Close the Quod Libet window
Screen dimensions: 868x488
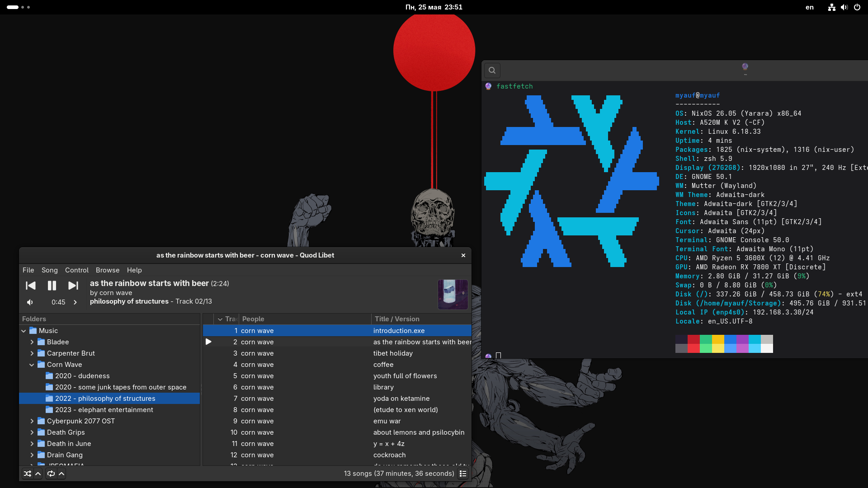(463, 255)
